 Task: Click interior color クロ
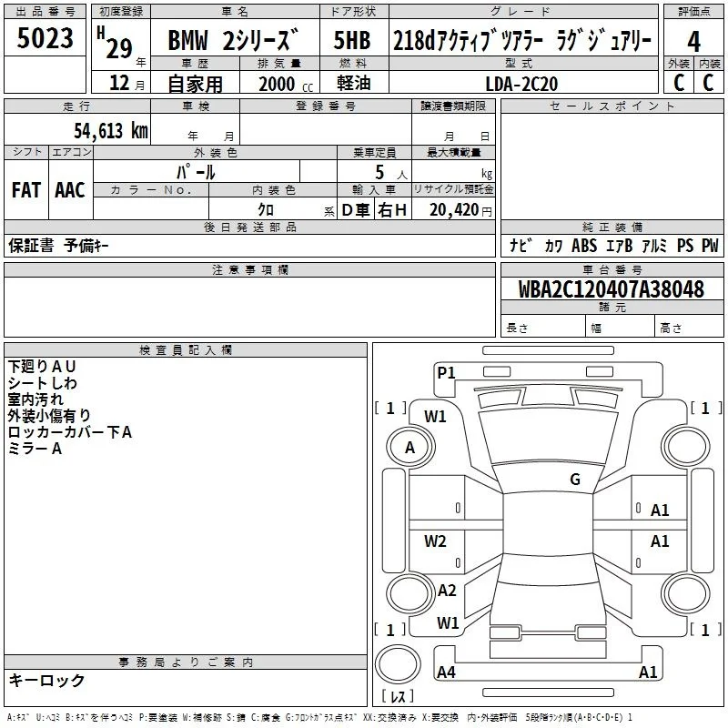point(266,209)
